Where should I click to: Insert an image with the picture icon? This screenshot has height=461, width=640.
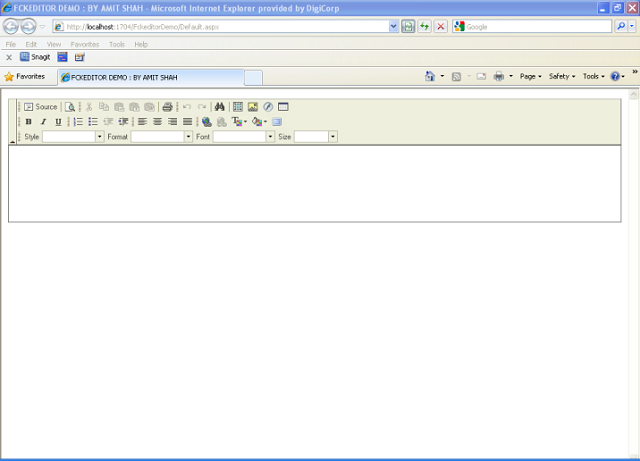coord(253,107)
